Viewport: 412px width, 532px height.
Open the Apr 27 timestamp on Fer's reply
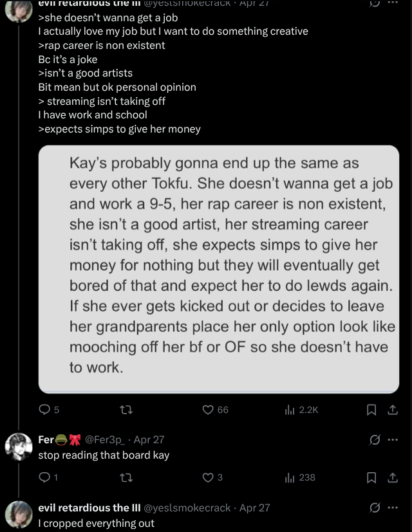pyautogui.click(x=149, y=440)
